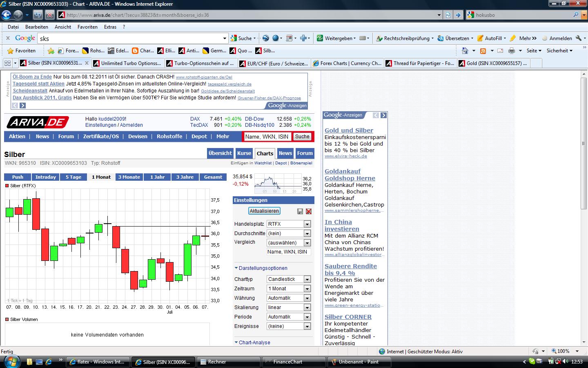Click the Google toolbar wrench settings icon
This screenshot has width=588, height=368.
(x=578, y=38)
